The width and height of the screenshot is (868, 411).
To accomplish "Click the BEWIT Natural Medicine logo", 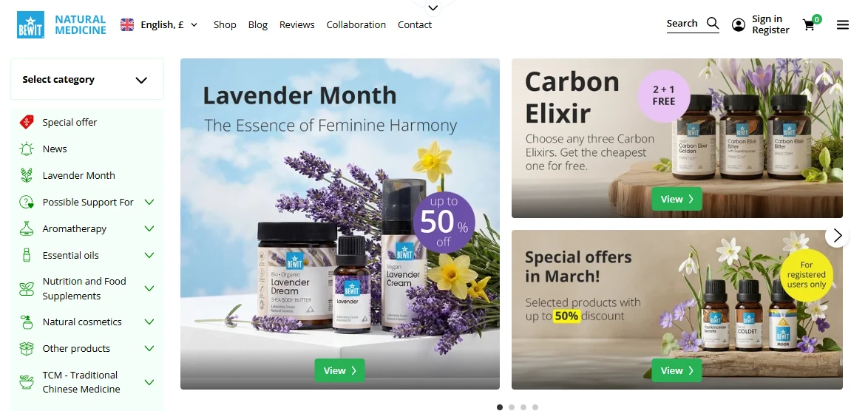I will pyautogui.click(x=61, y=25).
